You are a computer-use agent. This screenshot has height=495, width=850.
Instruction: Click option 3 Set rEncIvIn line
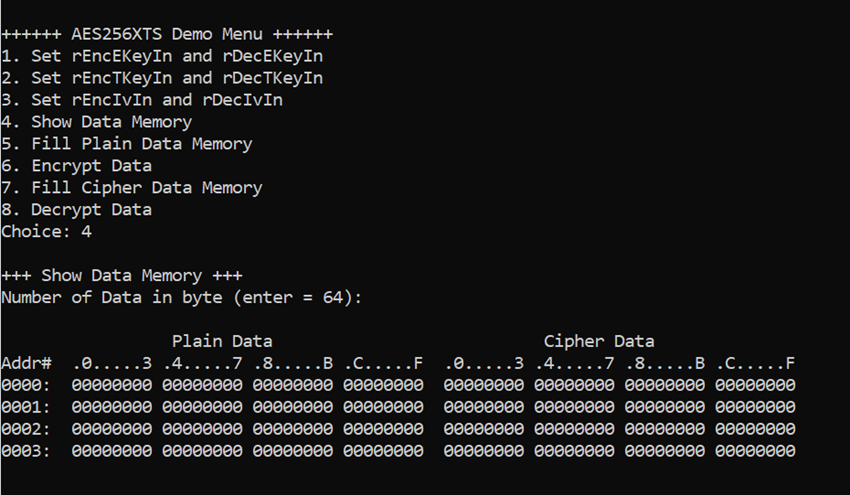point(142,100)
